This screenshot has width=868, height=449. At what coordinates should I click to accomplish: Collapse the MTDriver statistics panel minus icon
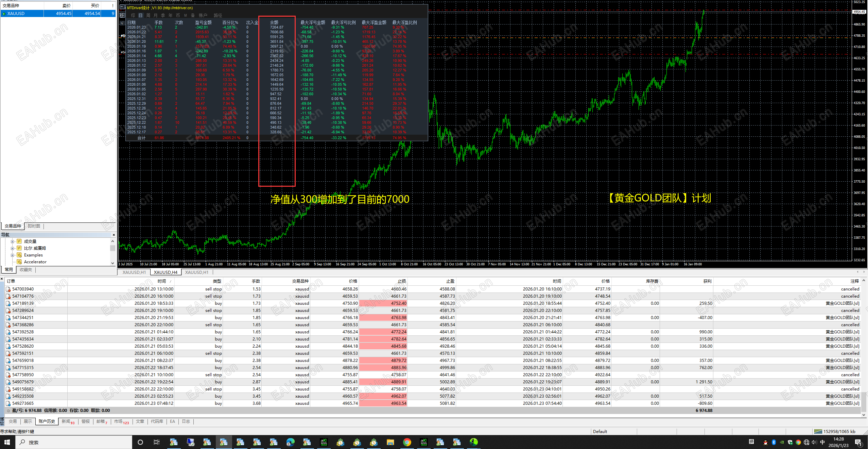[x=122, y=7]
